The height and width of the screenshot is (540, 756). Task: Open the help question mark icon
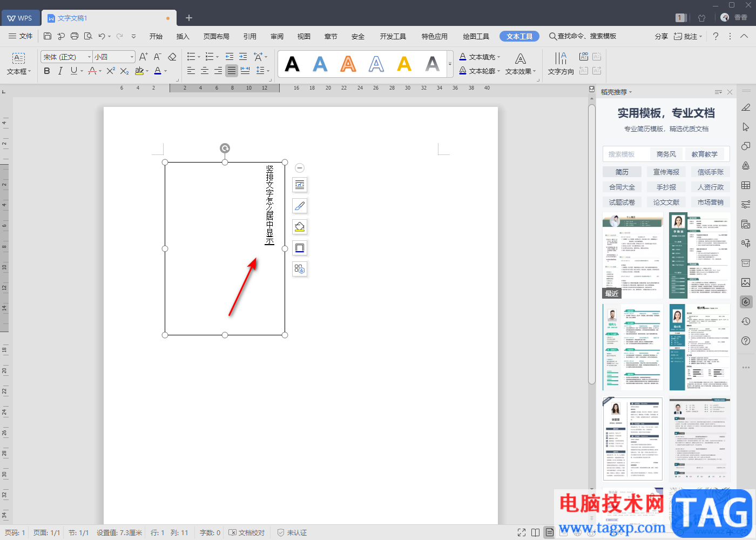coord(715,36)
